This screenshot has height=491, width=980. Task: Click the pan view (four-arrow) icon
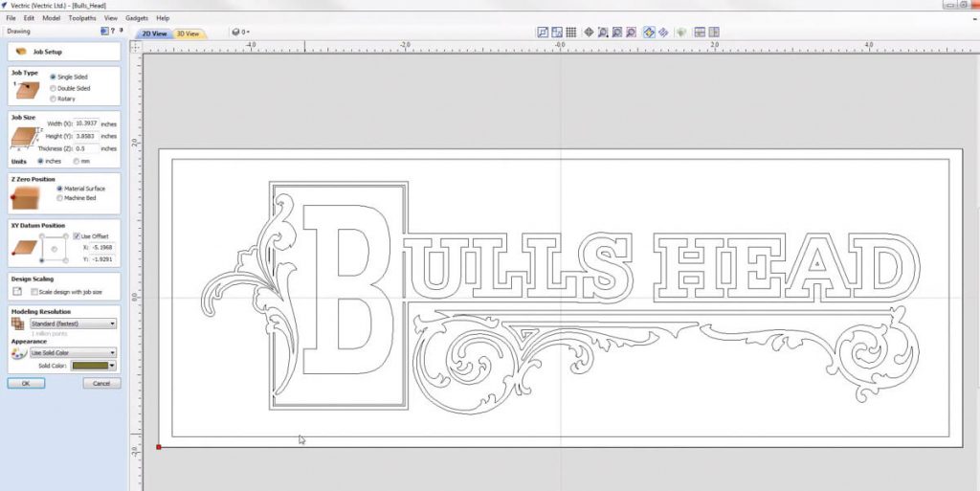(589, 33)
